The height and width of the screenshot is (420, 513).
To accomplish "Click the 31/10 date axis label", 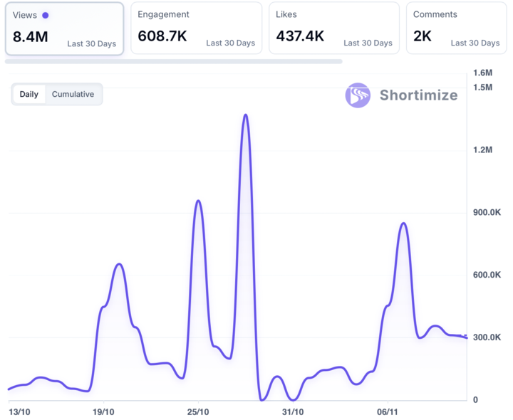I will (293, 411).
